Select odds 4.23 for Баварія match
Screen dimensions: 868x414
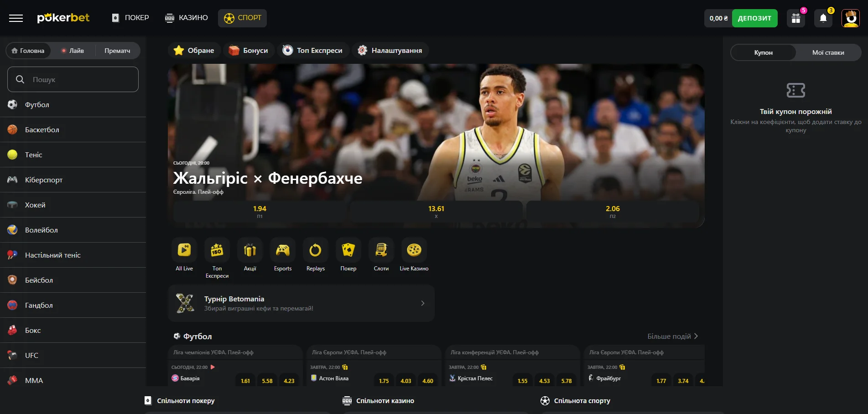coord(289,381)
